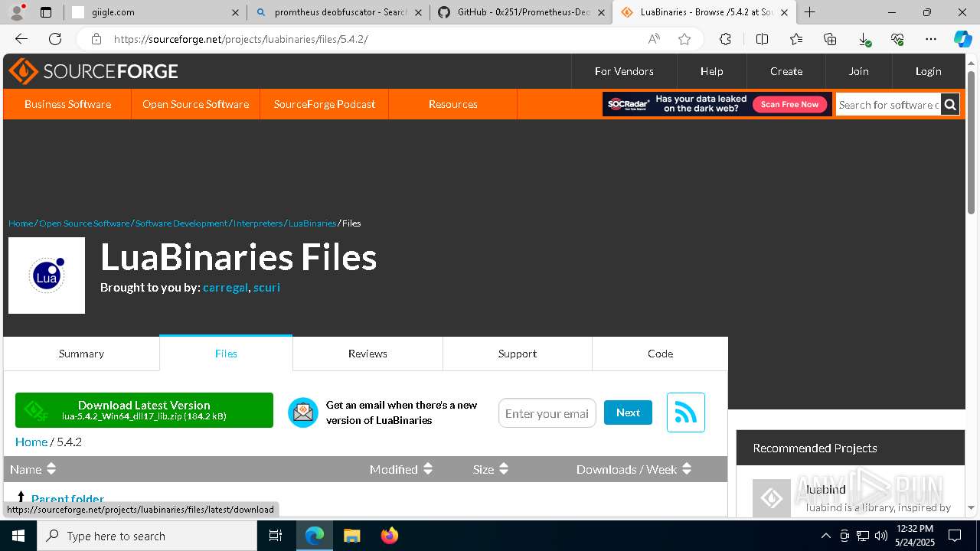Open Edge settings ellipsis menu
This screenshot has height=551, width=980.
(x=931, y=39)
